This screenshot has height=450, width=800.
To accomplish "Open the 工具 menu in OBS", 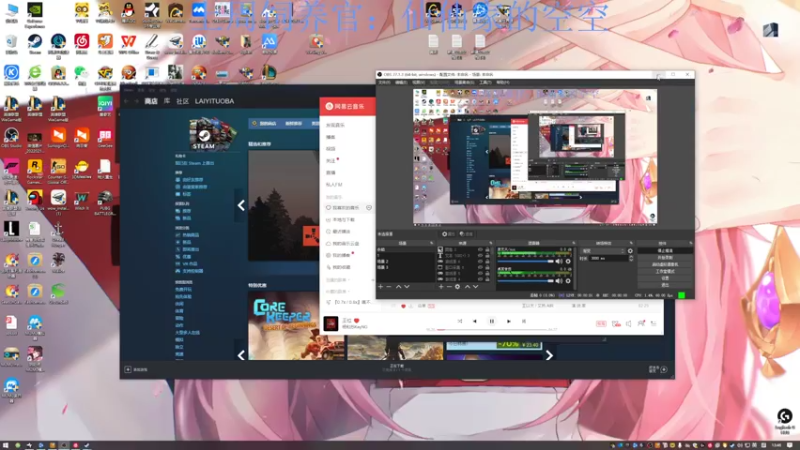I will tap(485, 82).
